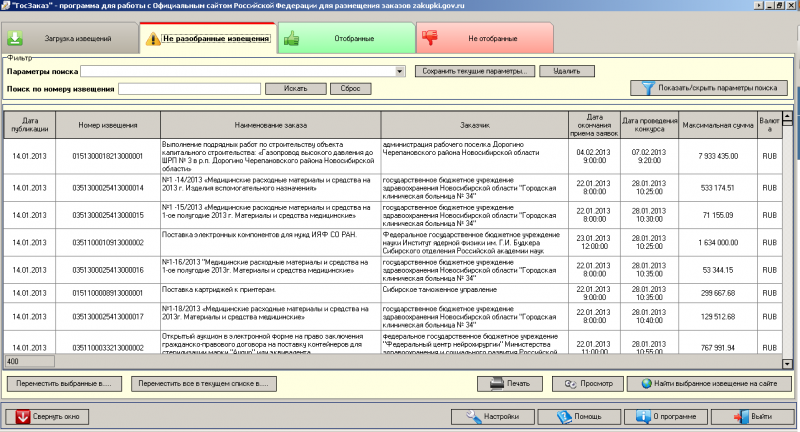
Task: Select notice number 0151100008913000001
Action: [108, 293]
